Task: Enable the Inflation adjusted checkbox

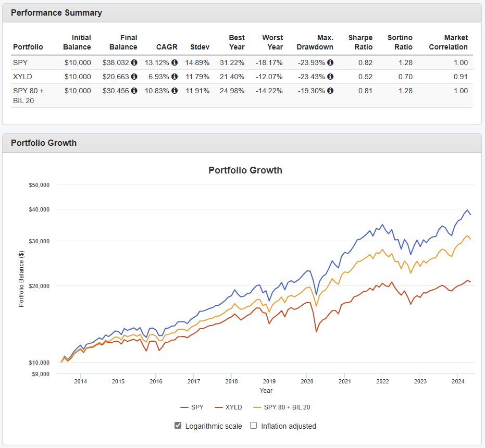Action: pos(253,426)
